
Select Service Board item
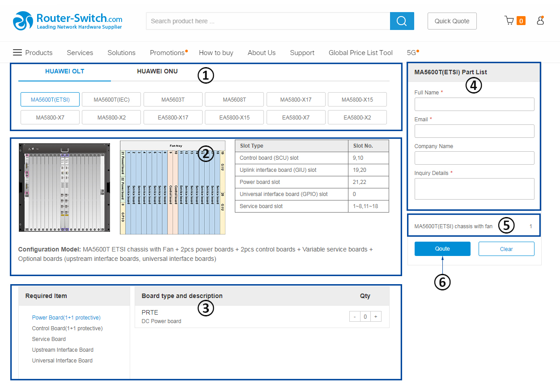click(49, 339)
